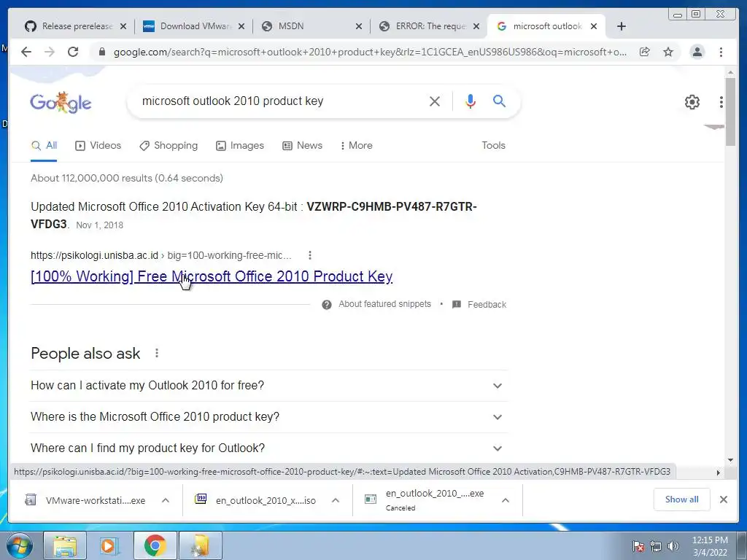Open a new tab with the plus button

622,26
